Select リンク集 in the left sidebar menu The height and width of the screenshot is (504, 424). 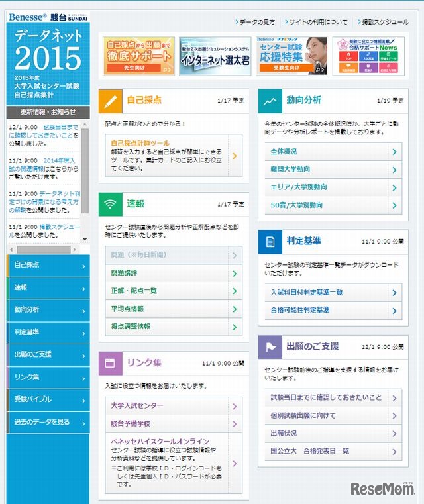48,378
